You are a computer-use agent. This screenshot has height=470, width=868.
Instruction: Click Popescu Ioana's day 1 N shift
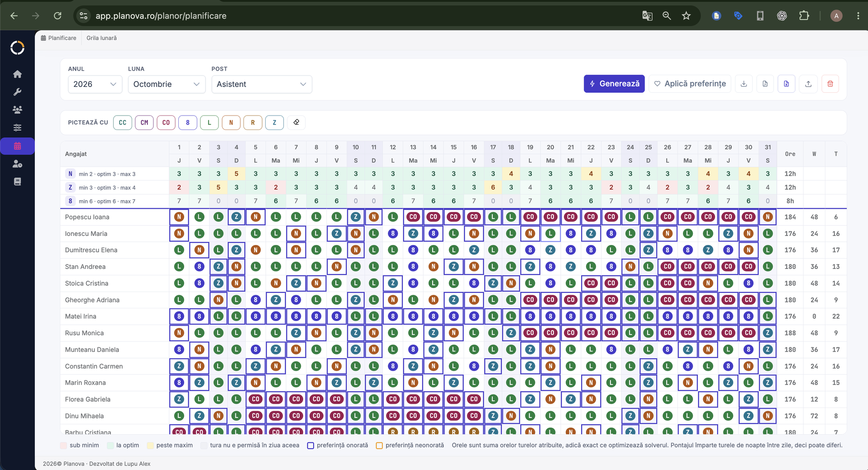pyautogui.click(x=179, y=217)
